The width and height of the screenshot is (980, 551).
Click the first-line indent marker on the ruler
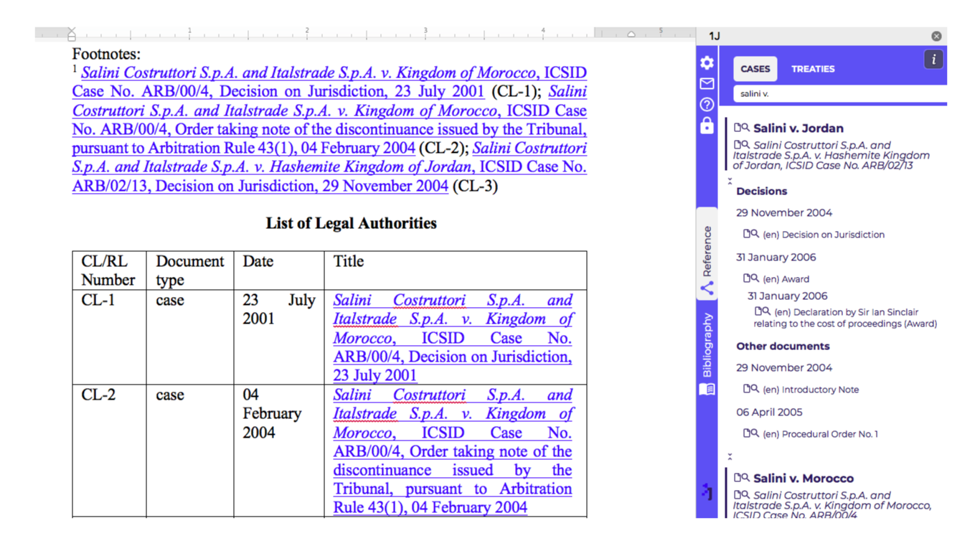point(71,31)
